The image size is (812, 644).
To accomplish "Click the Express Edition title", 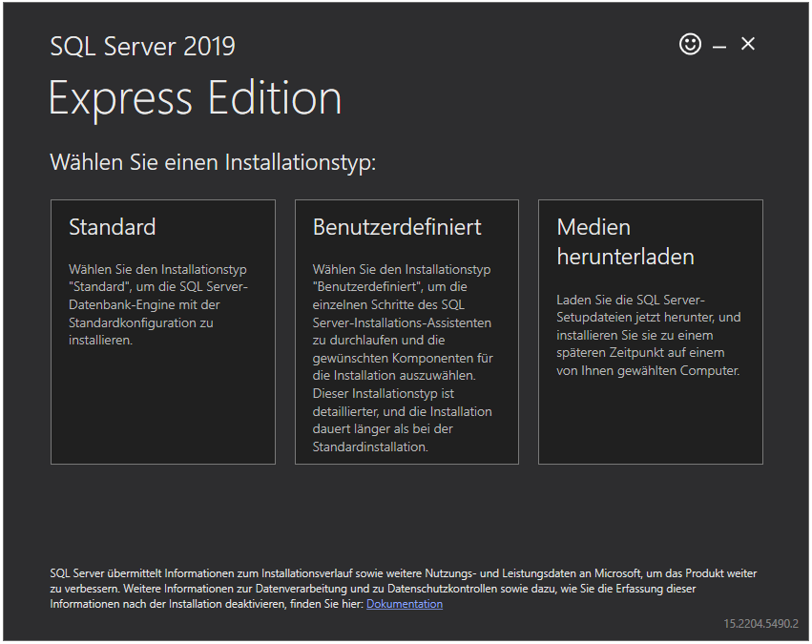I will [196, 95].
